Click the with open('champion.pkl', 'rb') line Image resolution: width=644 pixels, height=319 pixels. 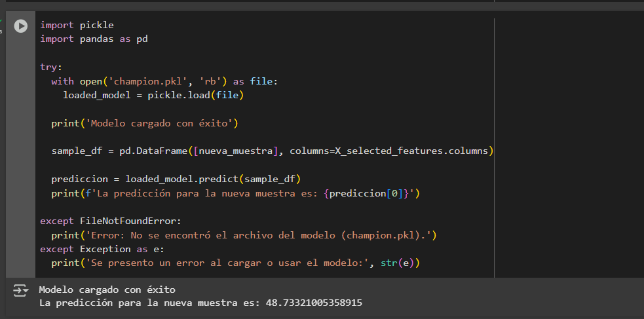(x=164, y=82)
